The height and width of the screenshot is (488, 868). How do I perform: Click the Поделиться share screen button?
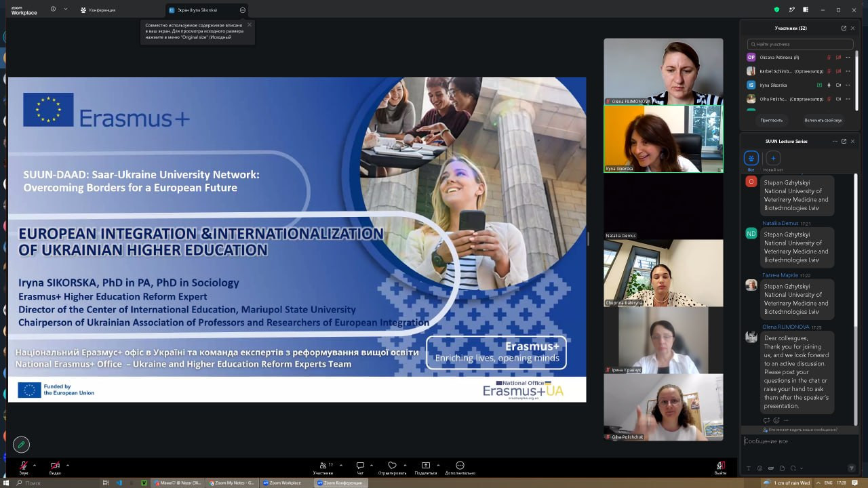point(426,468)
